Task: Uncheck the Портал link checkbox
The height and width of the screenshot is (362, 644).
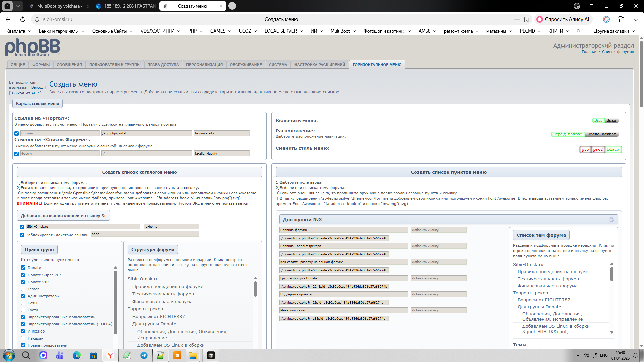Action: [x=16, y=133]
